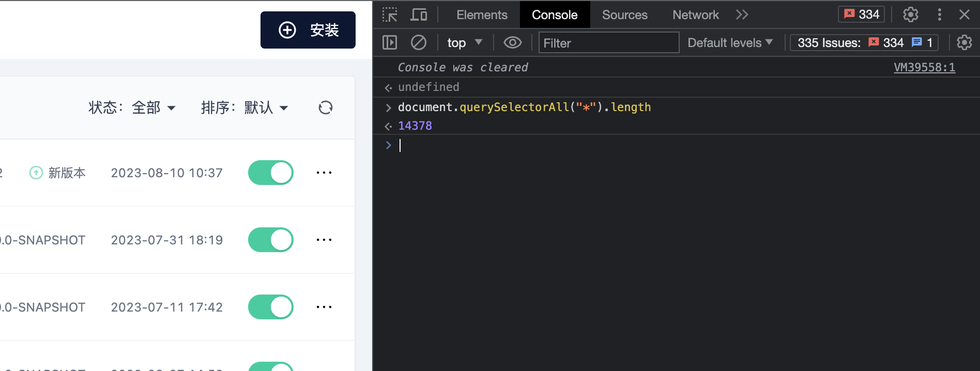Click the 335 Issues counter
Viewport: 980px width, 371px height.
point(864,42)
